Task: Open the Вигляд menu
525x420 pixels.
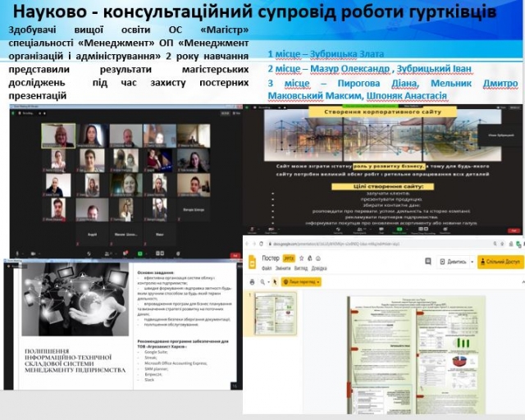Action: pos(301,268)
